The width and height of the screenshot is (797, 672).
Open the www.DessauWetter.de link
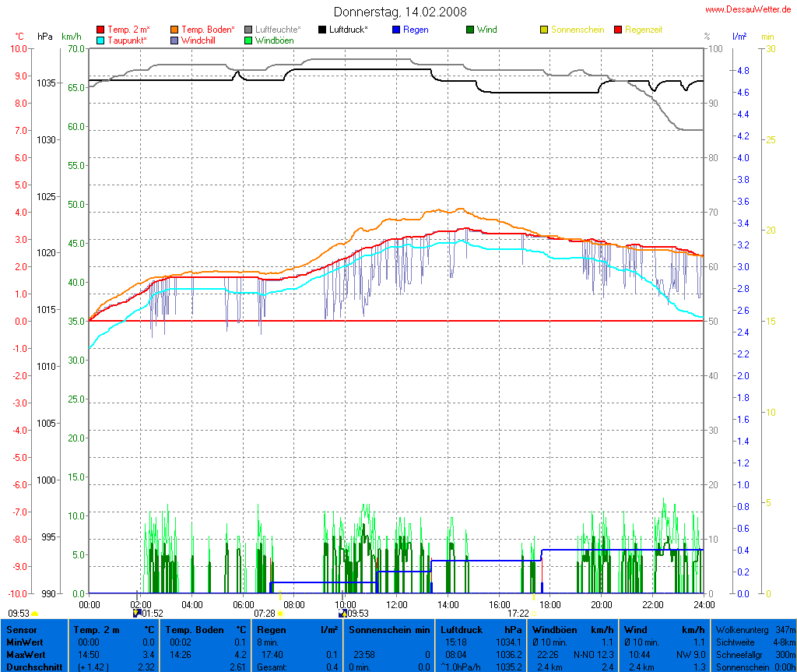(x=748, y=9)
